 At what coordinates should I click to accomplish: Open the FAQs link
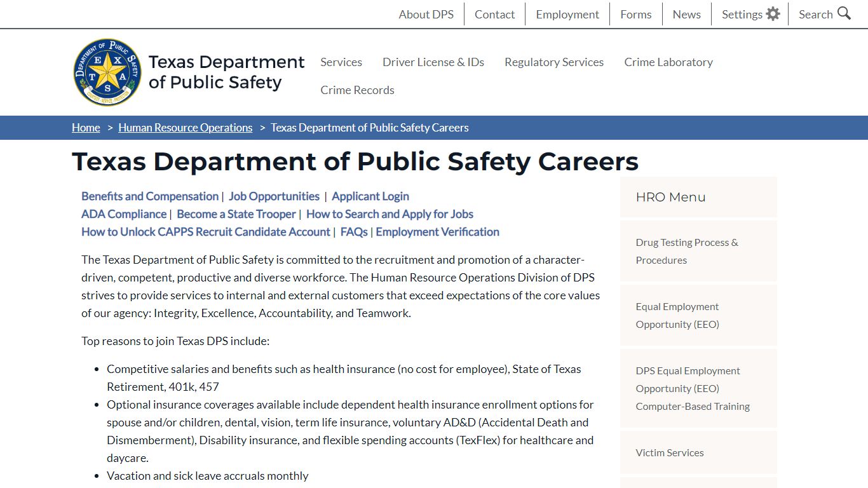[x=354, y=232]
